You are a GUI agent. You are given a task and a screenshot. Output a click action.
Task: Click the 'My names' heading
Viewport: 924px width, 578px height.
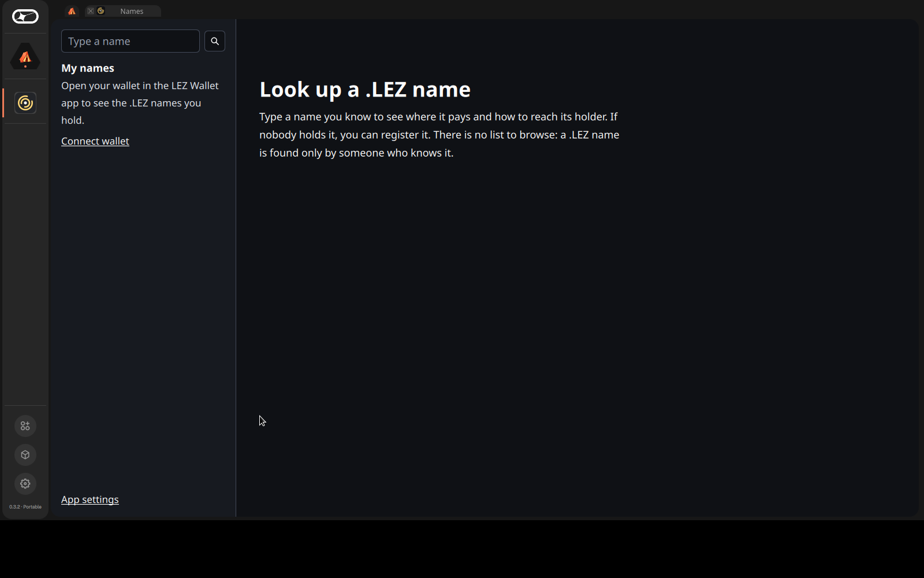(x=88, y=68)
